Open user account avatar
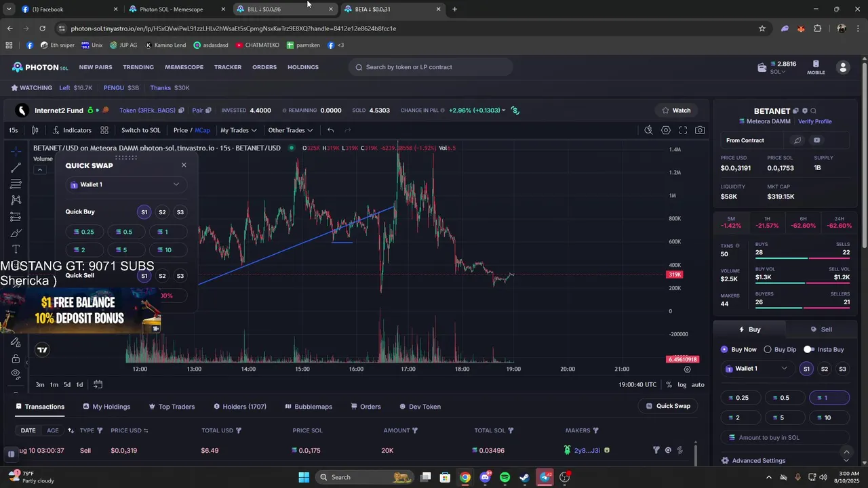 pos(843,67)
